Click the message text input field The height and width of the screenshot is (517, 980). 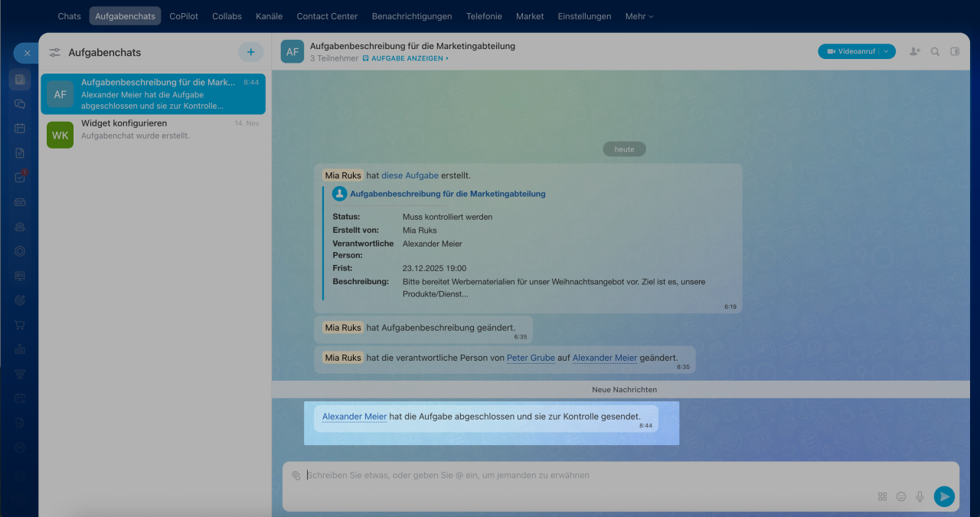(620, 475)
